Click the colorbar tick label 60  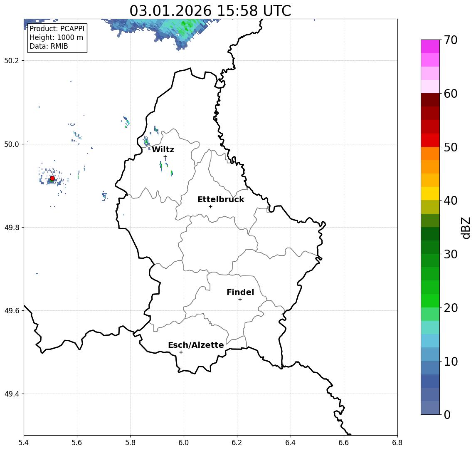coord(451,94)
